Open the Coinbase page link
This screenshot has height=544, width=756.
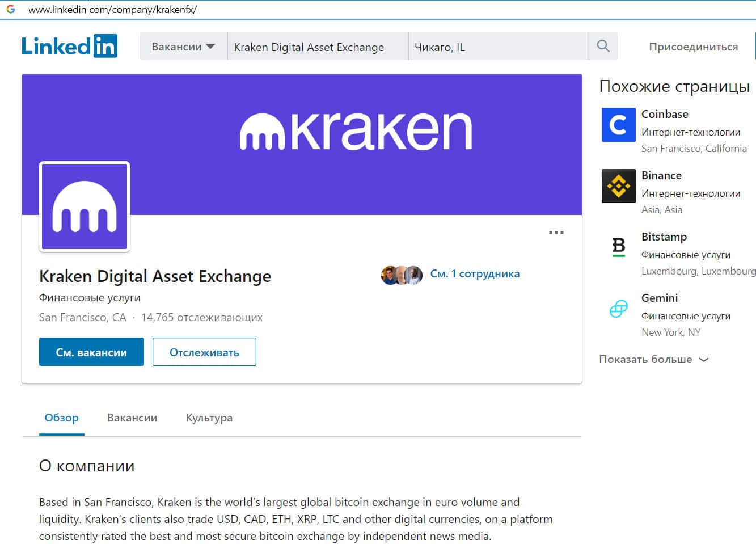665,114
